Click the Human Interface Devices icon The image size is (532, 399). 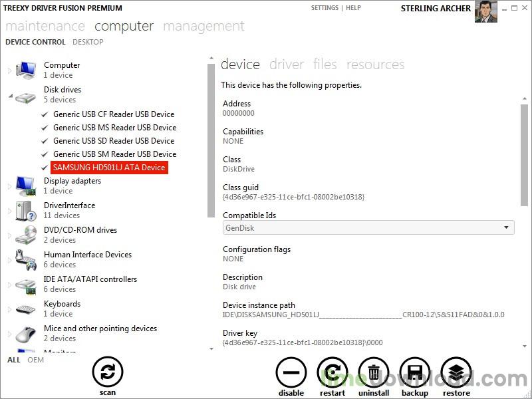point(26,260)
